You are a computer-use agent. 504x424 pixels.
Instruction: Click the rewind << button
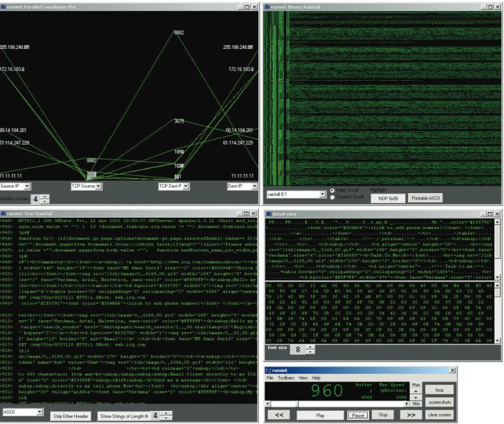(279, 415)
